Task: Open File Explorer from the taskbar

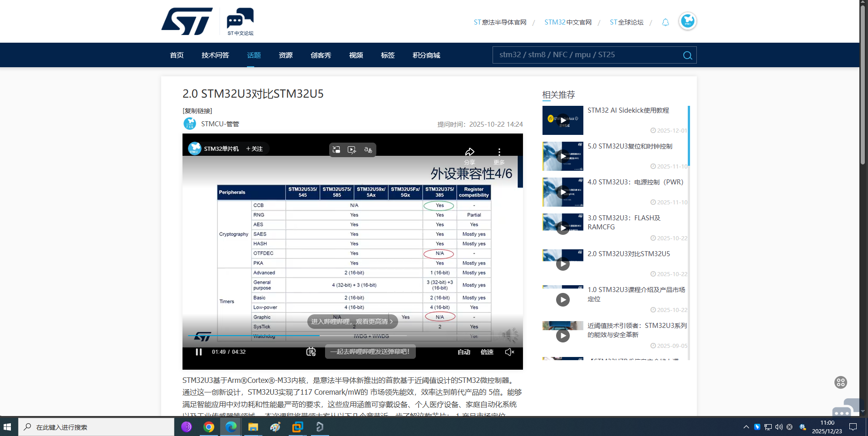Action: (x=253, y=427)
